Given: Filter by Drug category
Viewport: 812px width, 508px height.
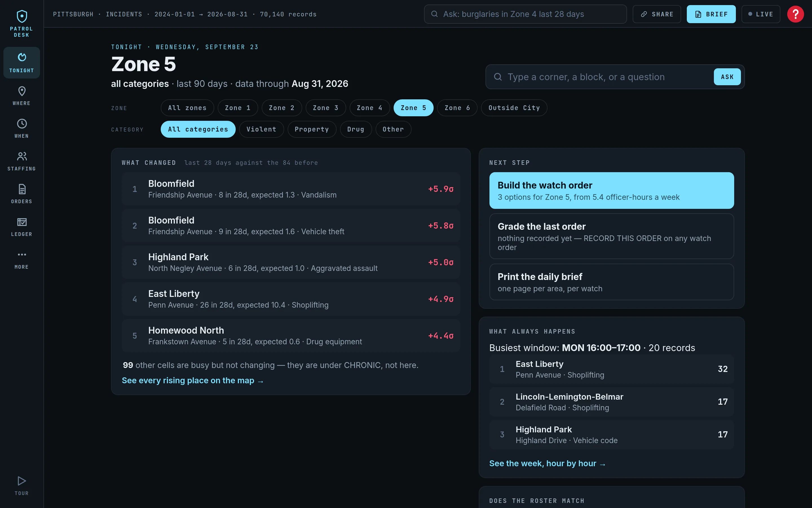Looking at the screenshot, I should (356, 129).
